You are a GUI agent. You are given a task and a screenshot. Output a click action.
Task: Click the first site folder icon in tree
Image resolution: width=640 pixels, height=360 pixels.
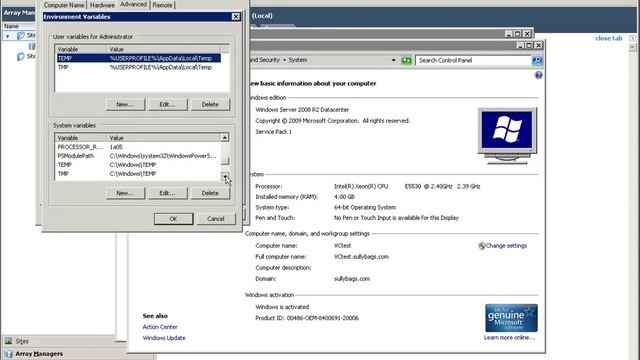click(x=21, y=36)
